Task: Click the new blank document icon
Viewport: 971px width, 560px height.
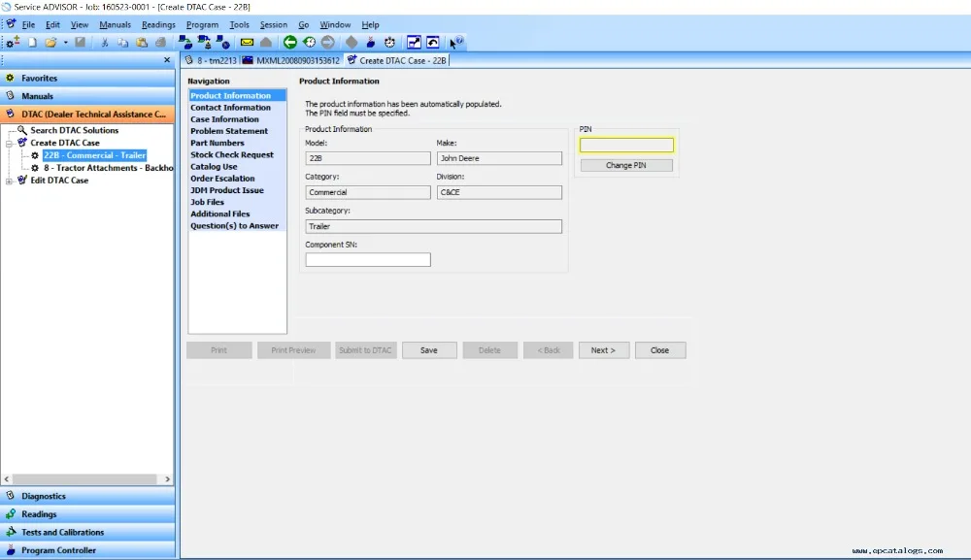Action: coord(32,42)
